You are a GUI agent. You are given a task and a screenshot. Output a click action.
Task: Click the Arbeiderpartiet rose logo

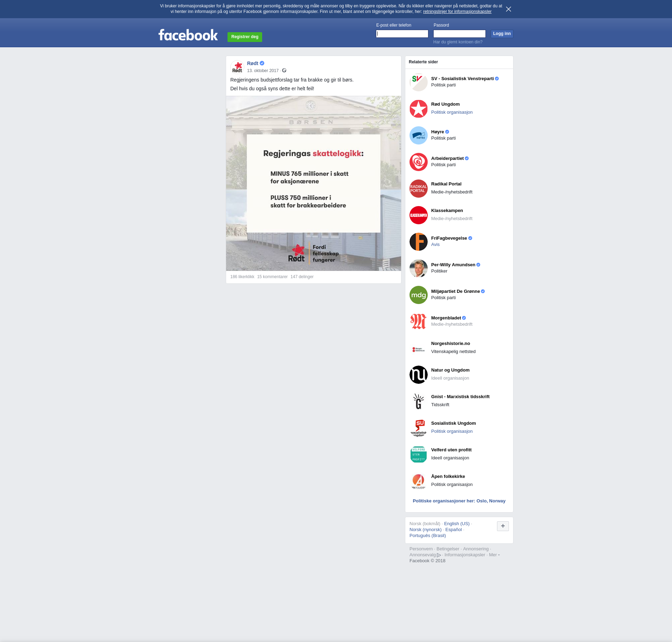(418, 162)
